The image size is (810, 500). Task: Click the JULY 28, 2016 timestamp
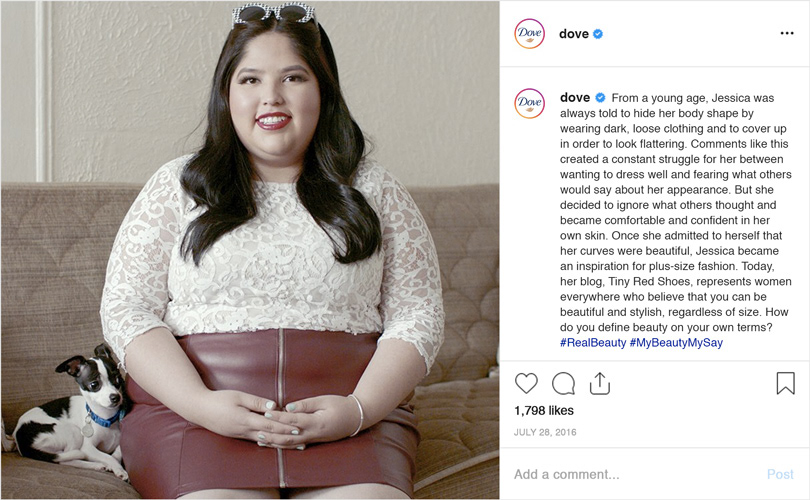pyautogui.click(x=545, y=432)
